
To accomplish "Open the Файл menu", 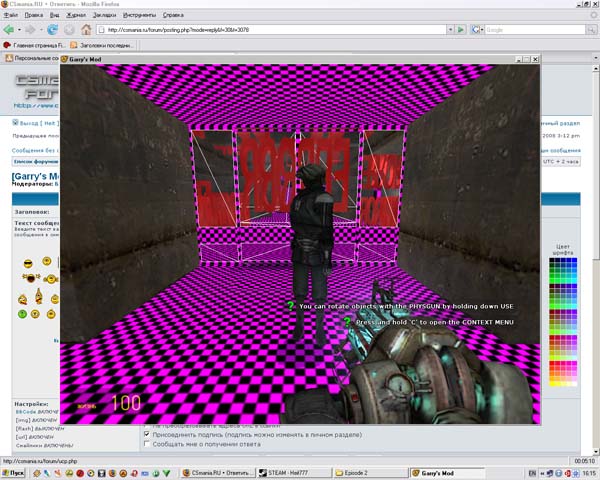I will pyautogui.click(x=11, y=15).
